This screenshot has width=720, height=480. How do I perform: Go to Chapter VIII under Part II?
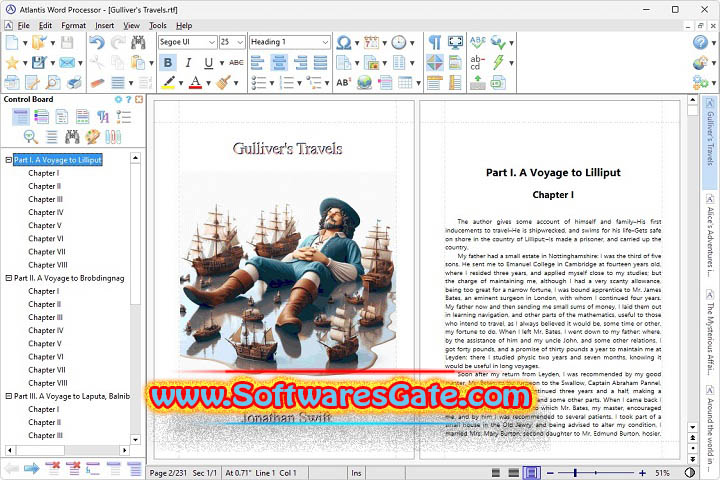click(x=48, y=383)
